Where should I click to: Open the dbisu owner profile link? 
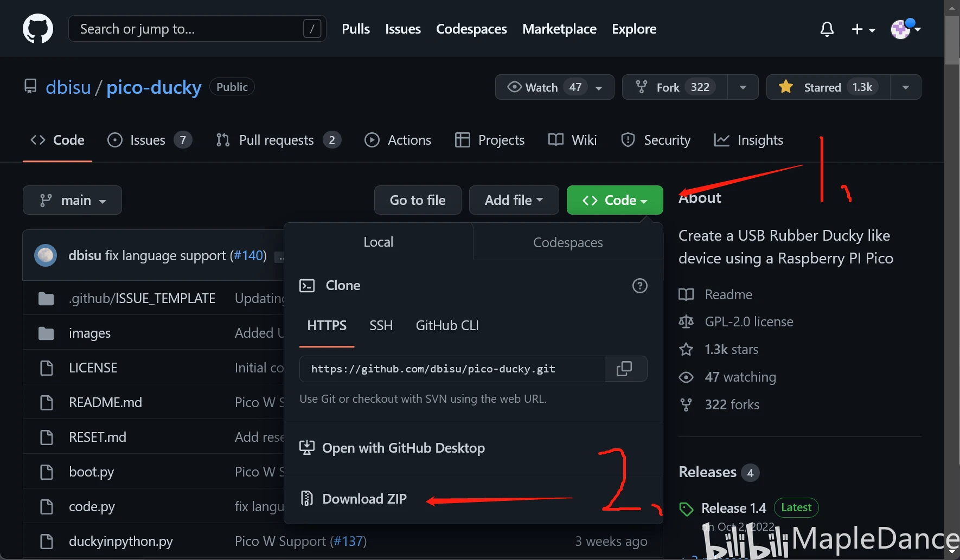click(x=68, y=87)
